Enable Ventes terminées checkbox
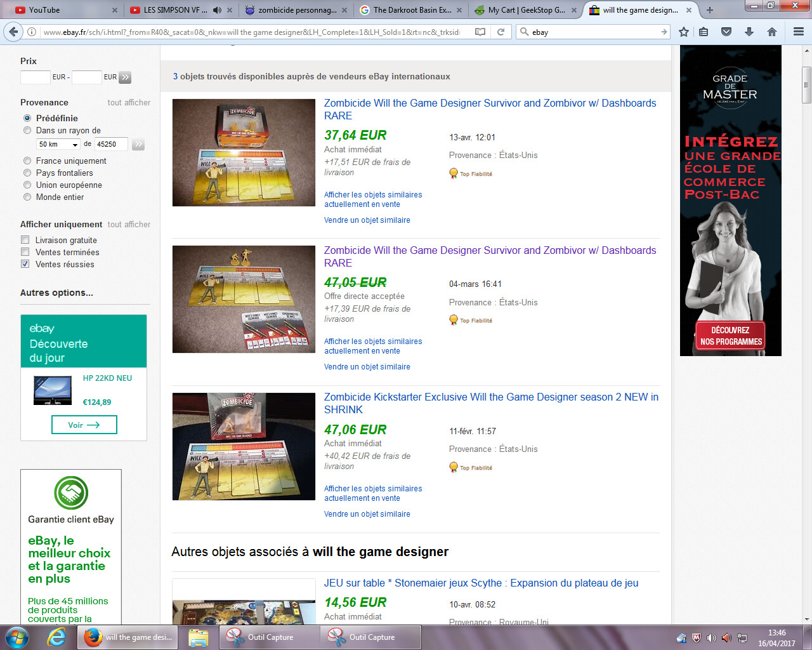This screenshot has height=650, width=812. 25,252
